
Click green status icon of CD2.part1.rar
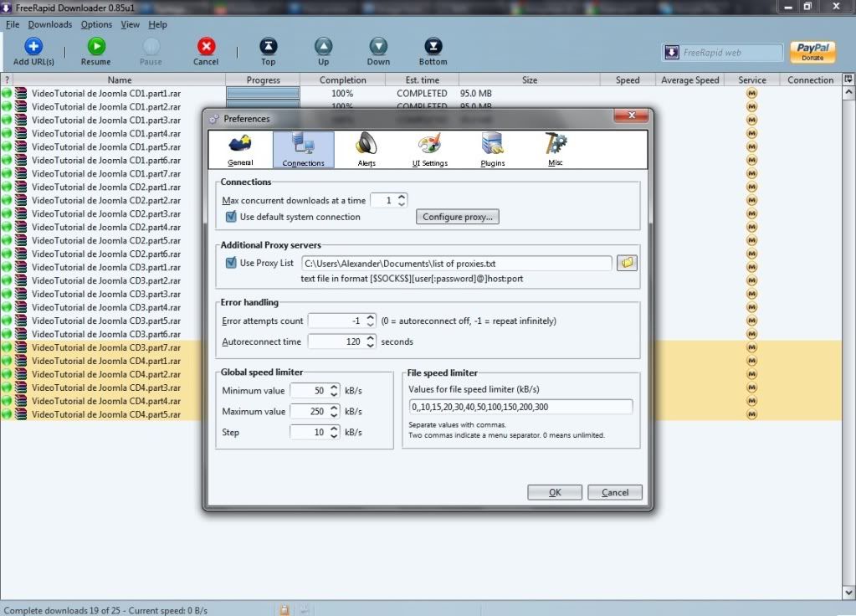pos(7,187)
